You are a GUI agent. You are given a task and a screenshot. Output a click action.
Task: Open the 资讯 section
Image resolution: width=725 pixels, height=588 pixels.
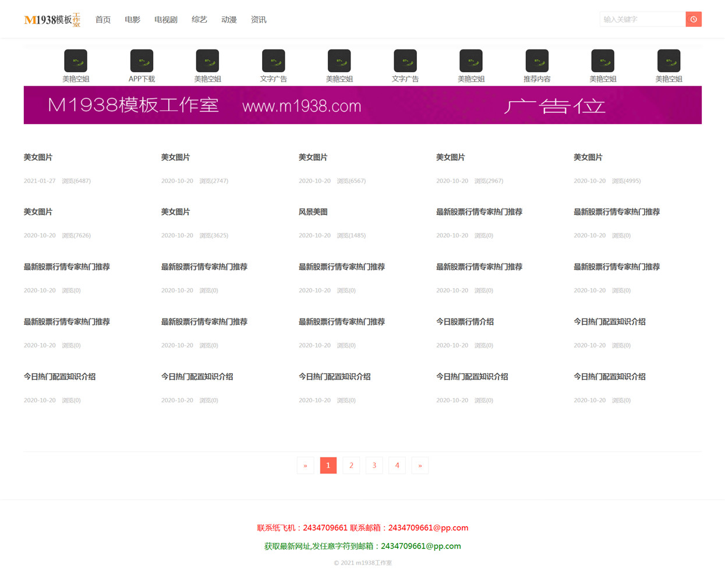coord(259,20)
